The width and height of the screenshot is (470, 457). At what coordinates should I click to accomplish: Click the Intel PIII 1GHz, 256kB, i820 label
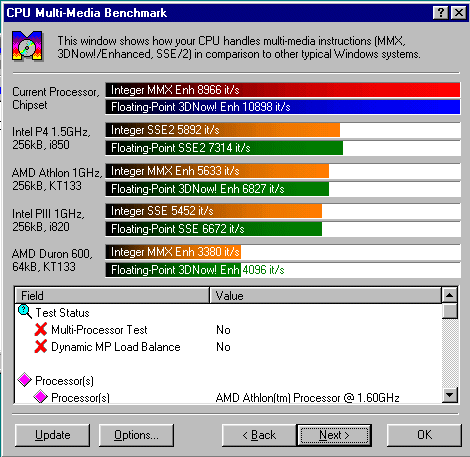(48, 220)
